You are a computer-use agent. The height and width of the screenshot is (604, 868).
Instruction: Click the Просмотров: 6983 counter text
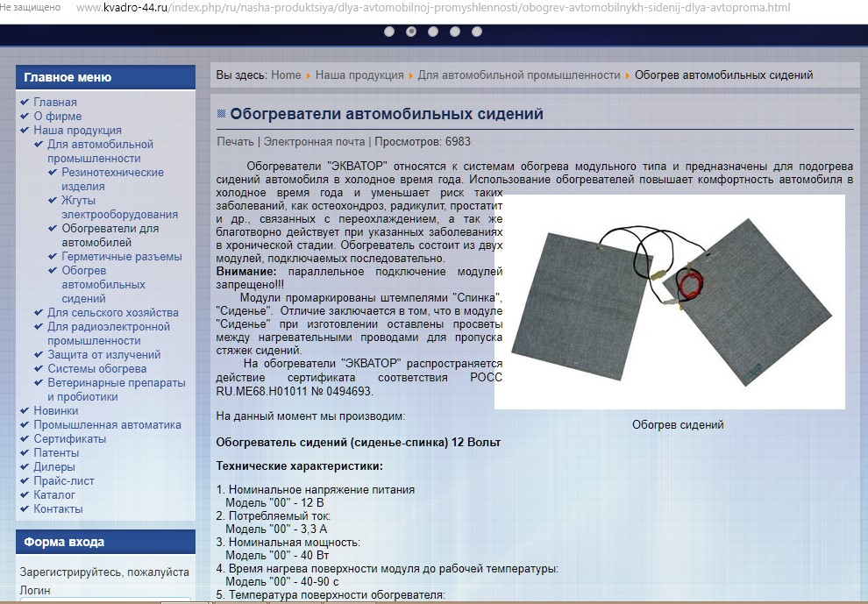[423, 141]
